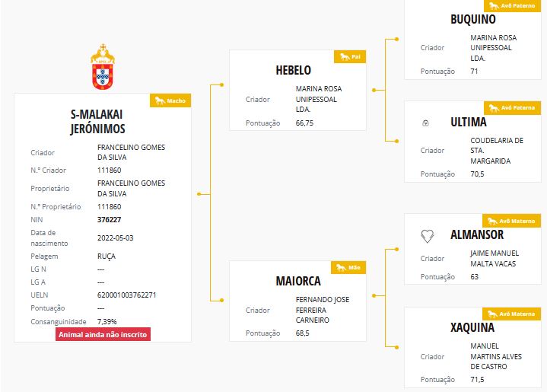Click the Portuguese coat of arms emblem
This screenshot has width=547, height=392.
(x=103, y=67)
